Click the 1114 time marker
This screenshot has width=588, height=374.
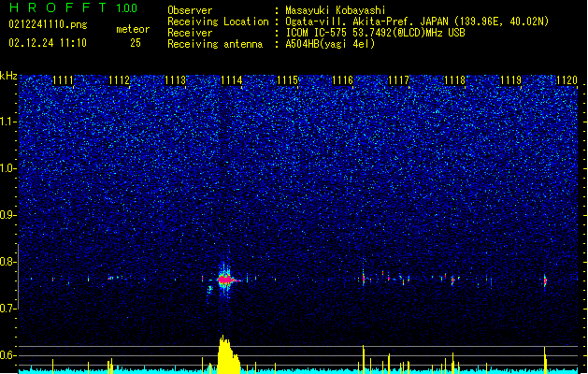(x=232, y=80)
